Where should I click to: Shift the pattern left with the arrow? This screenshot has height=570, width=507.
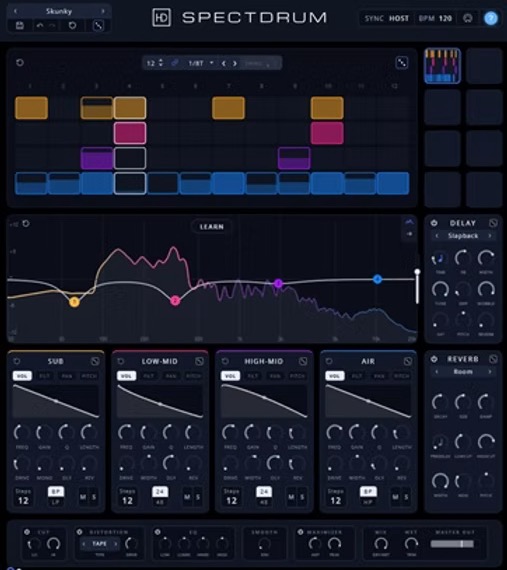pos(224,63)
